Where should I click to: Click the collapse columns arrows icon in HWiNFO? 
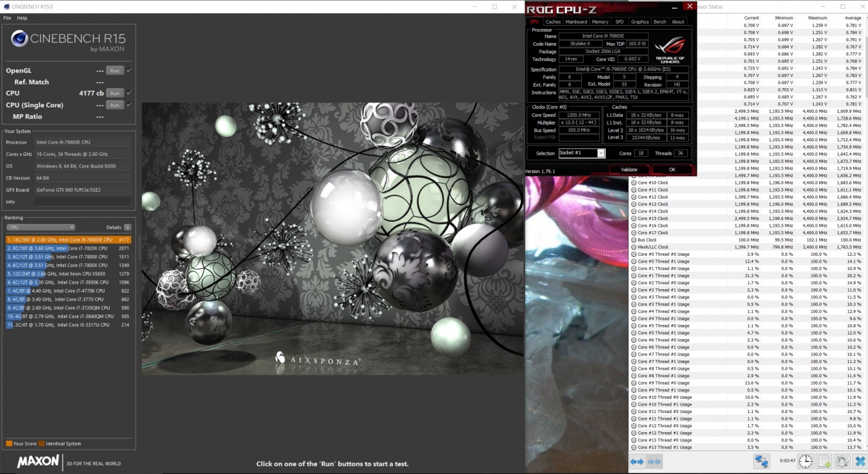click(x=655, y=461)
